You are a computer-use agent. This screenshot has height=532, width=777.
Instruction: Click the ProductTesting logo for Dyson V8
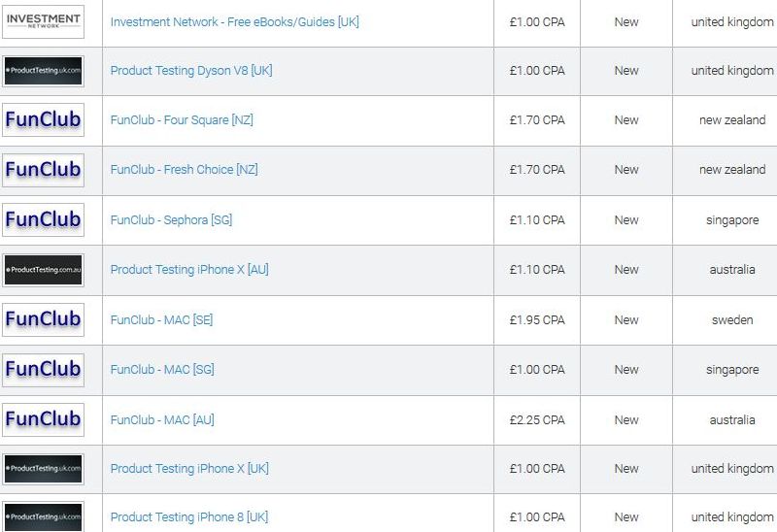43,71
